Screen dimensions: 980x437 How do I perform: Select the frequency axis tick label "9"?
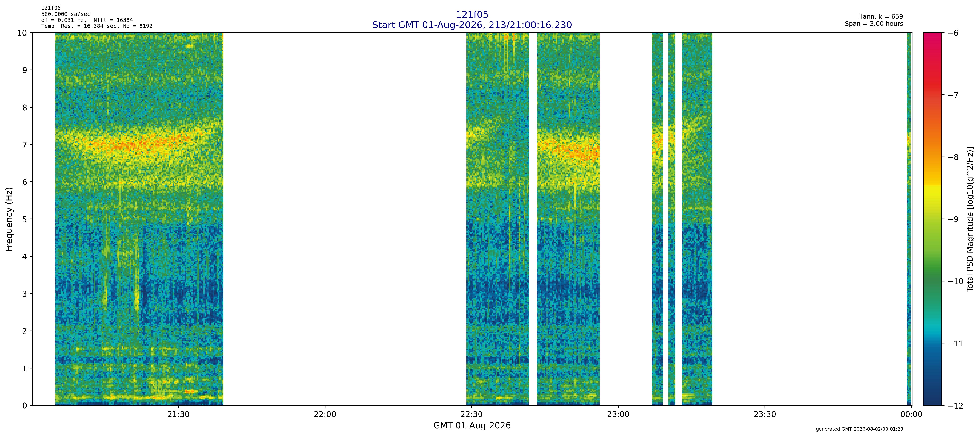pos(25,70)
